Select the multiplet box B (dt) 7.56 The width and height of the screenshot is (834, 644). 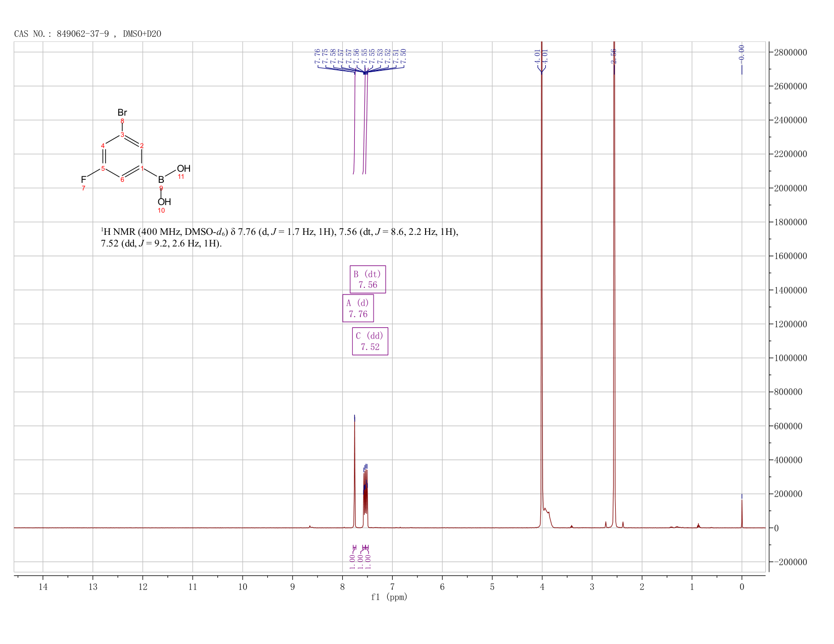pyautogui.click(x=367, y=279)
